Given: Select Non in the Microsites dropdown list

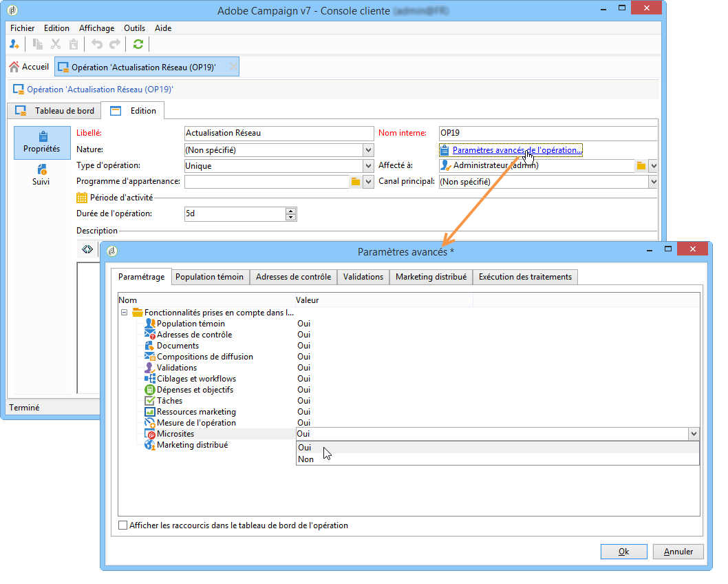Looking at the screenshot, I should [x=497, y=459].
